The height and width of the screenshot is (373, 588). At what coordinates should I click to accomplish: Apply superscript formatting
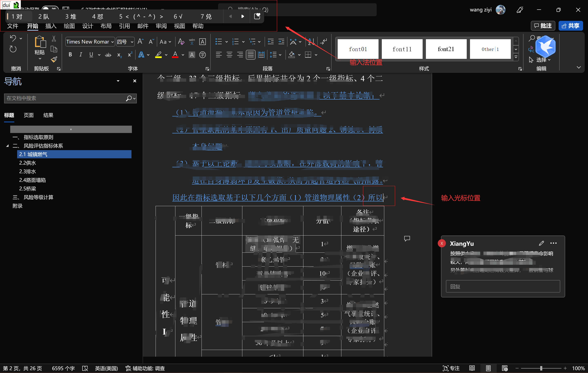click(130, 55)
